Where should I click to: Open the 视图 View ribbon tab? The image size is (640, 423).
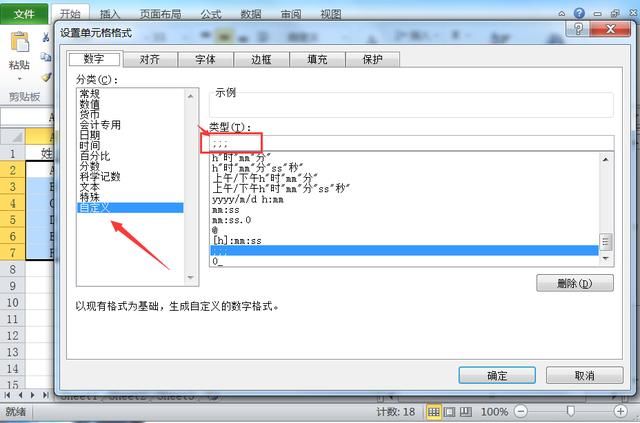(331, 14)
